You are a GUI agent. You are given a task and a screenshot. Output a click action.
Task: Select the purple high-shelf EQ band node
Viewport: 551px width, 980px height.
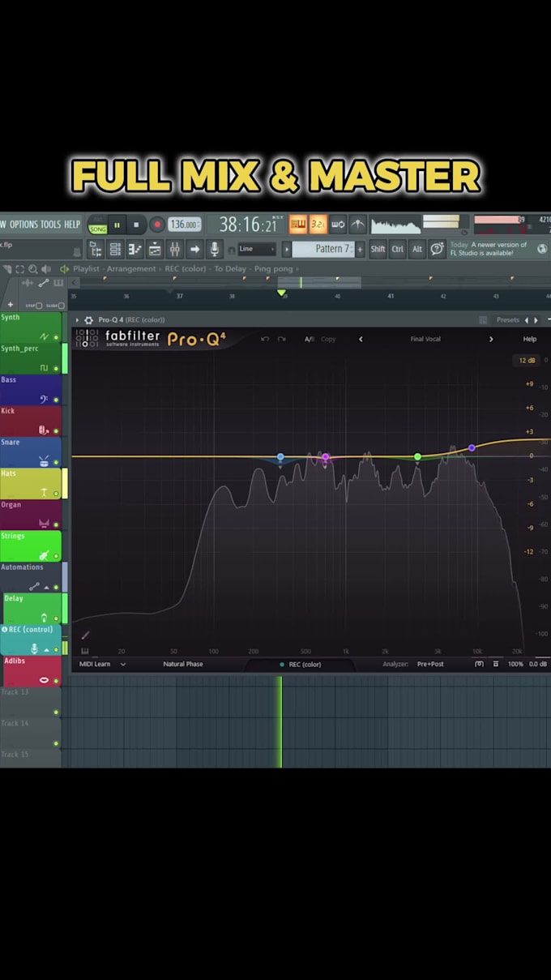[472, 447]
